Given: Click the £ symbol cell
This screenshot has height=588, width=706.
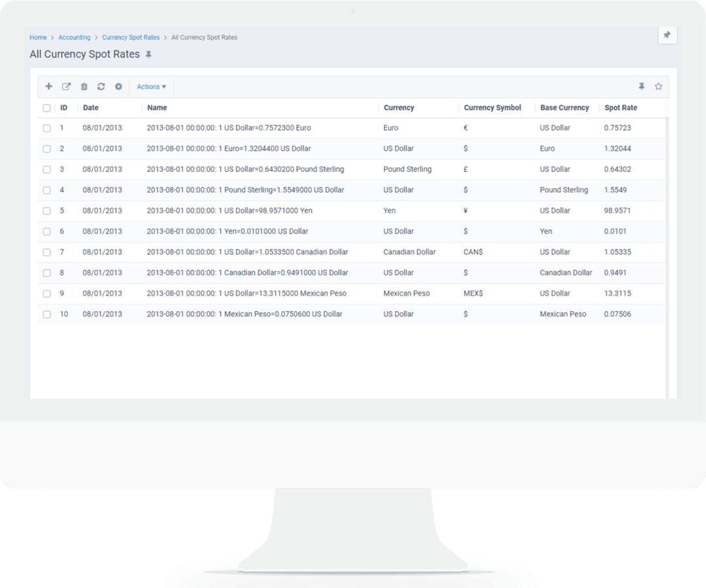Looking at the screenshot, I should 465,169.
